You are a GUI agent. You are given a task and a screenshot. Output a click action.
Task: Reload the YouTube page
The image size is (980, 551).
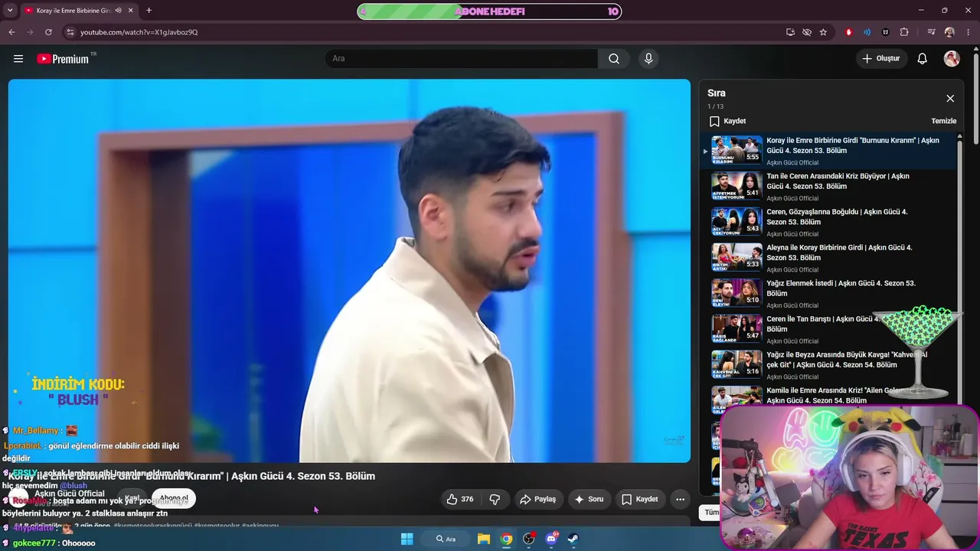click(48, 32)
